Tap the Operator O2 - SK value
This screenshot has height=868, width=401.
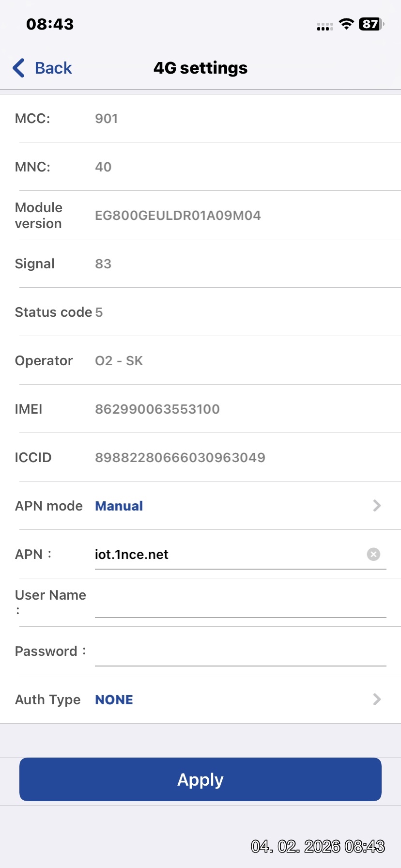click(119, 360)
